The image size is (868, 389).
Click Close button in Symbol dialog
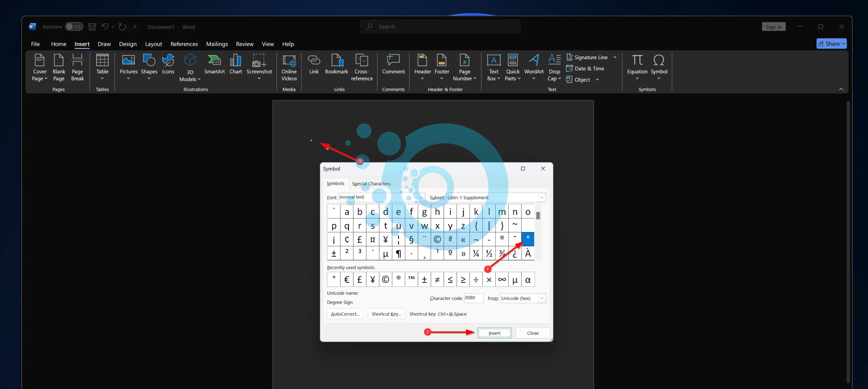point(533,333)
